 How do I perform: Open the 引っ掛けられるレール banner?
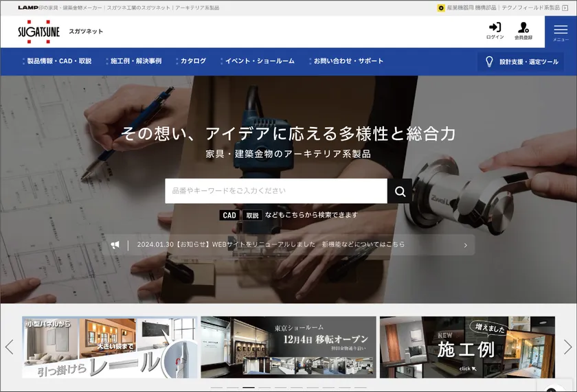pyautogui.click(x=110, y=347)
